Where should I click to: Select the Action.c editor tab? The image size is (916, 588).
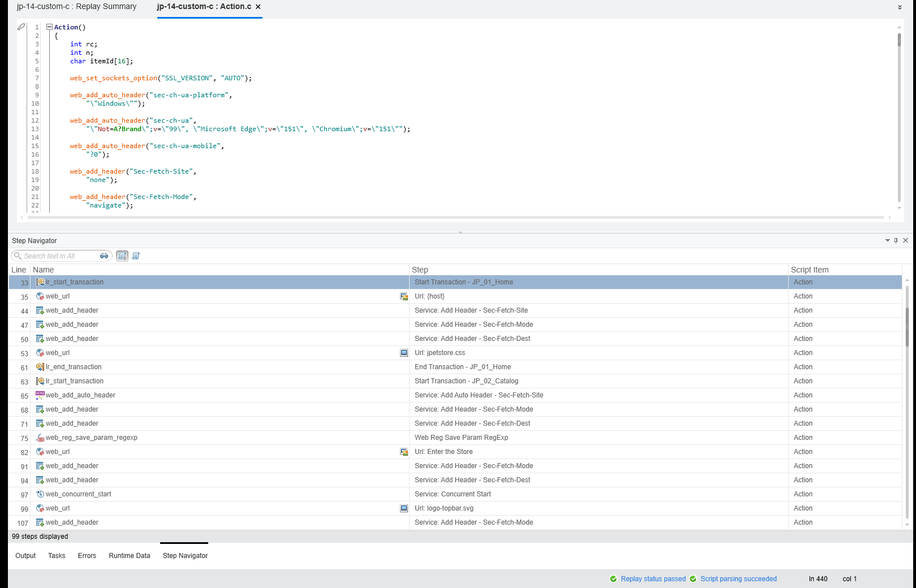204,7
